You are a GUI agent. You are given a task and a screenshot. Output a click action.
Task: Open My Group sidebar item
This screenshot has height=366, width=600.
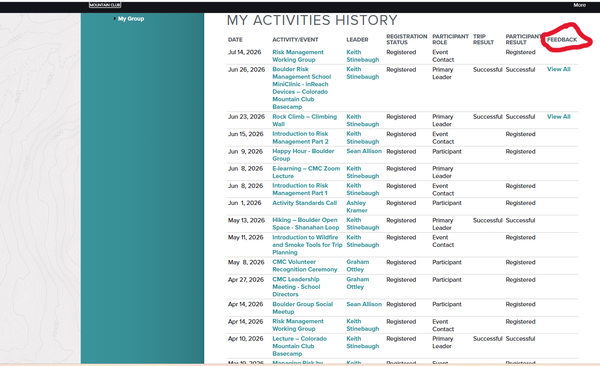tap(131, 18)
